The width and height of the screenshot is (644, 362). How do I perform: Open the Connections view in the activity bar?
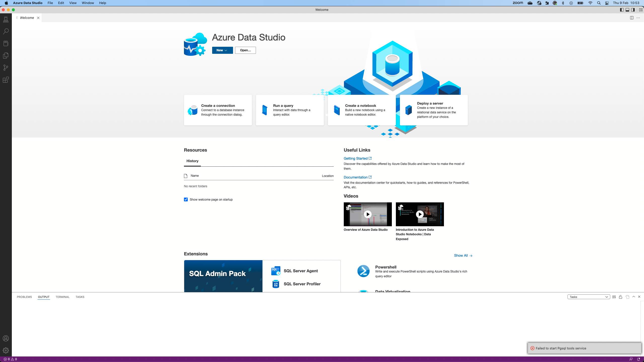tap(6, 19)
